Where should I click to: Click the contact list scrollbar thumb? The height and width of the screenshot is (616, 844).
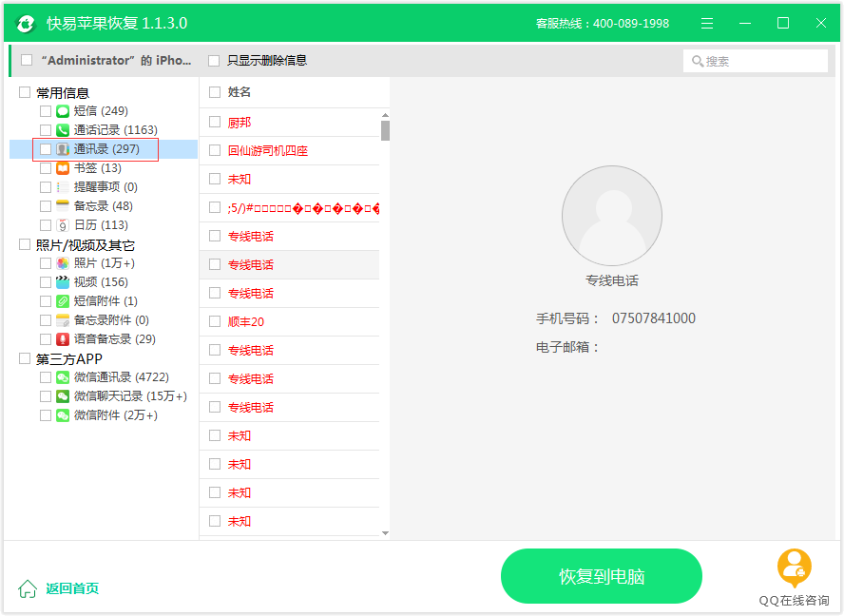385,130
